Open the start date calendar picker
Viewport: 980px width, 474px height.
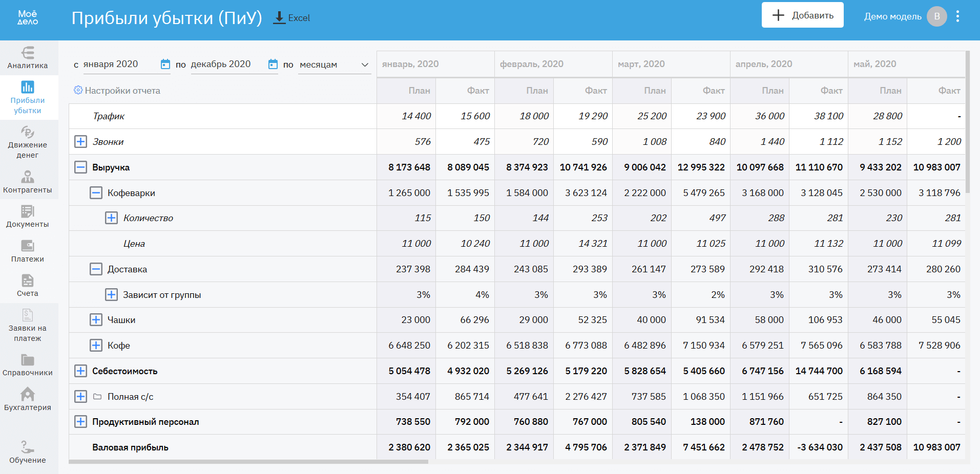pyautogui.click(x=165, y=64)
